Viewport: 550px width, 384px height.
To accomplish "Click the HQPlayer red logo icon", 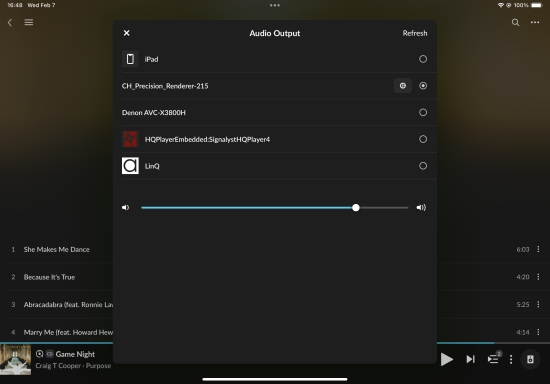I will [130, 139].
